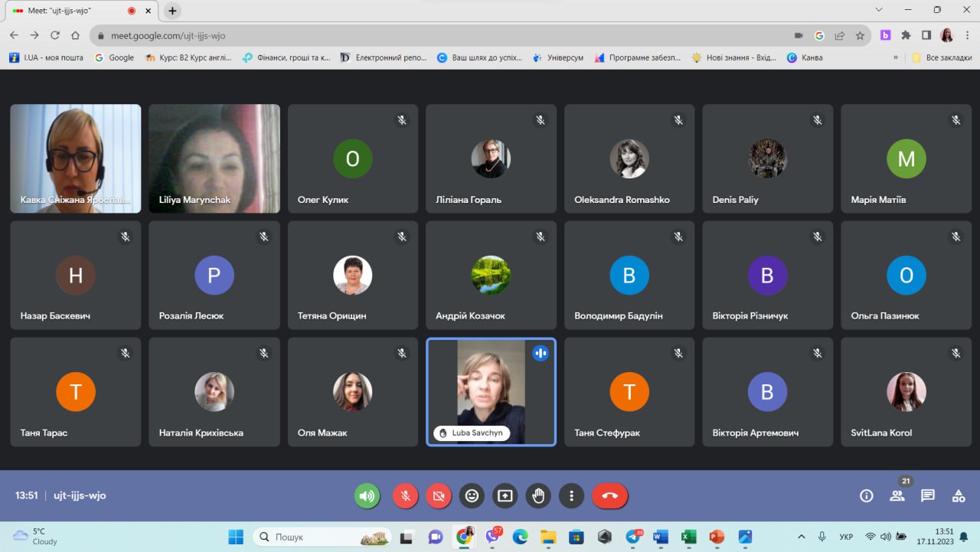Toggle the green speaker audio button
This screenshot has width=980, height=552.
[x=367, y=496]
